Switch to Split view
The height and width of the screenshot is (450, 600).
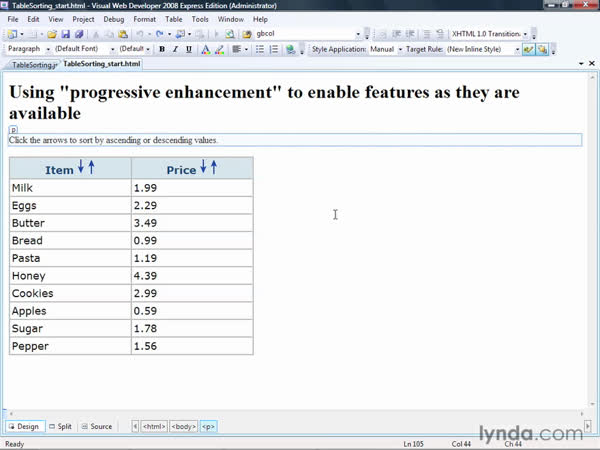[x=60, y=426]
